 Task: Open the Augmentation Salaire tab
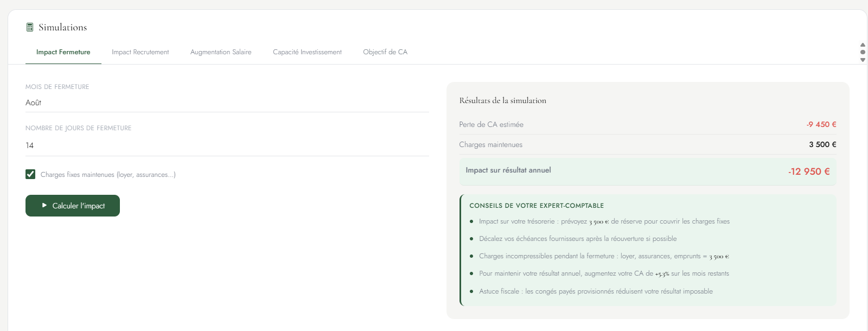point(221,52)
